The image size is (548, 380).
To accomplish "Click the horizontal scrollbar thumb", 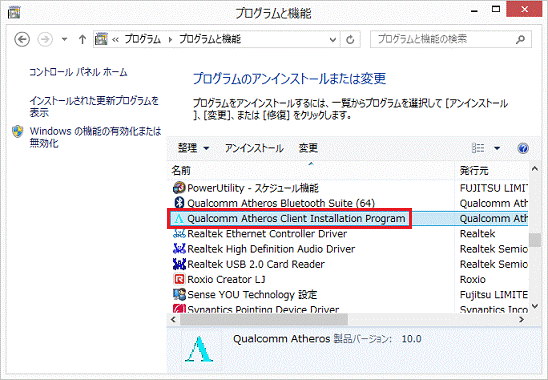I will click(264, 320).
